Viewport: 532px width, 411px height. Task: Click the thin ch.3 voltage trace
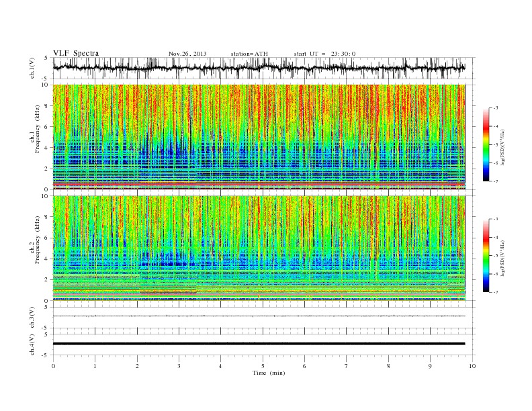tap(259, 316)
